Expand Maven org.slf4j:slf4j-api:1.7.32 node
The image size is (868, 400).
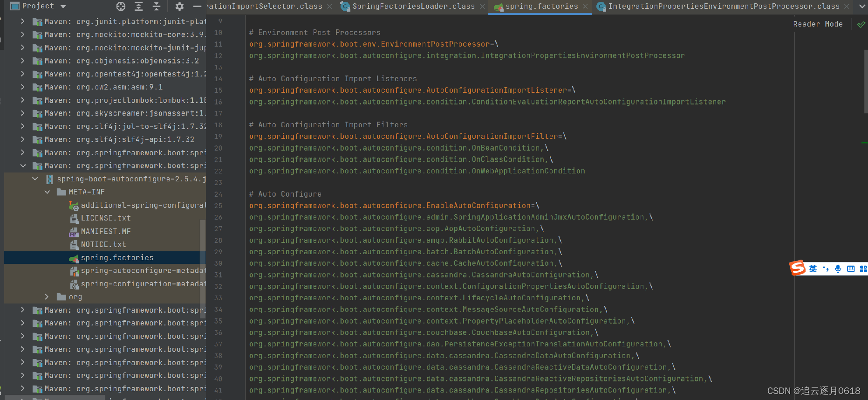tap(23, 139)
